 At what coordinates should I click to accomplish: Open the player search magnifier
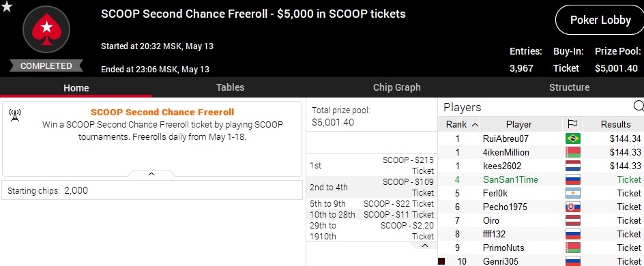[x=639, y=106]
